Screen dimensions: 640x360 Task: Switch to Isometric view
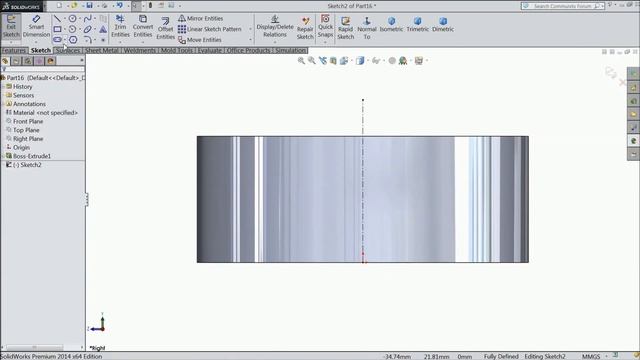point(391,24)
